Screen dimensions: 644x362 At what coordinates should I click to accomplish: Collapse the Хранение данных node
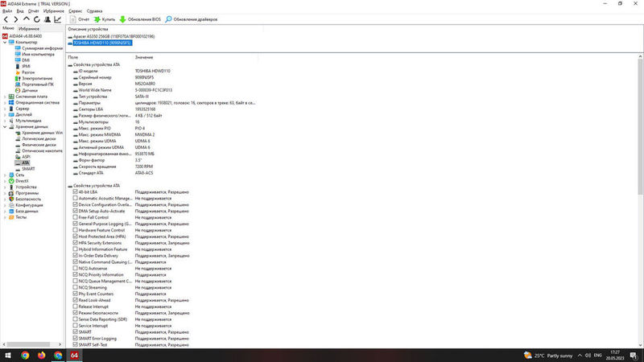[x=5, y=127]
